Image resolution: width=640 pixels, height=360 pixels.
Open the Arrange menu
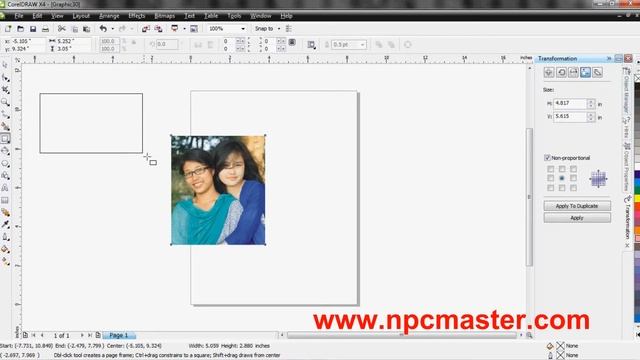(109, 16)
